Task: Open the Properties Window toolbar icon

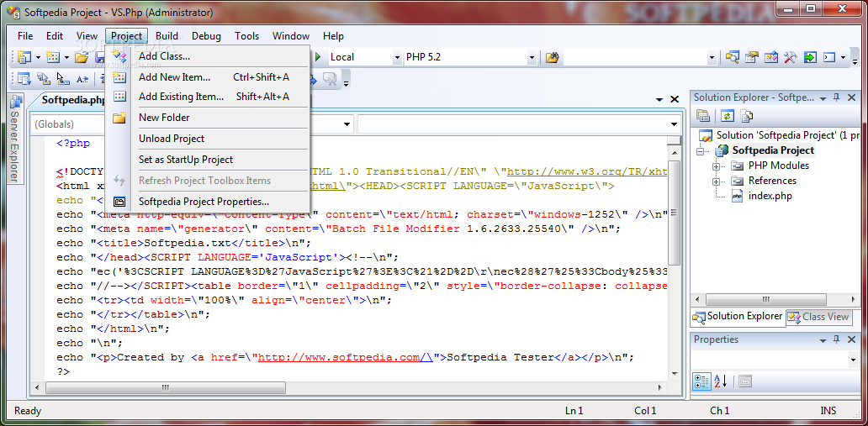Action: 752,57
